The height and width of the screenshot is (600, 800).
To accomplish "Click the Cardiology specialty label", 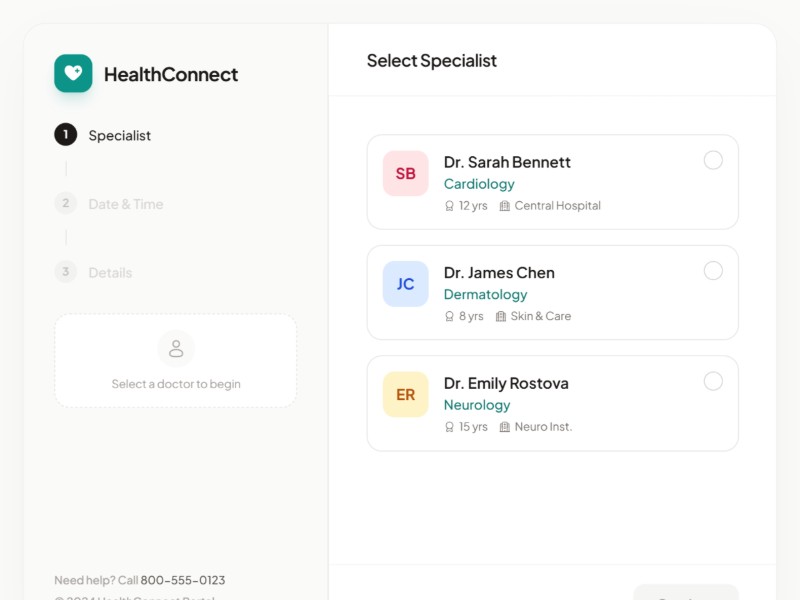I will pyautogui.click(x=479, y=184).
